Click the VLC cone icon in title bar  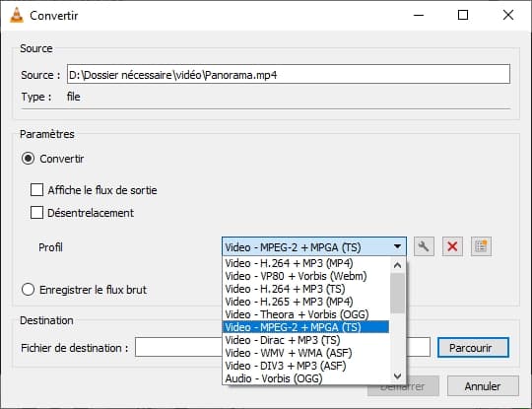pyautogui.click(x=17, y=15)
